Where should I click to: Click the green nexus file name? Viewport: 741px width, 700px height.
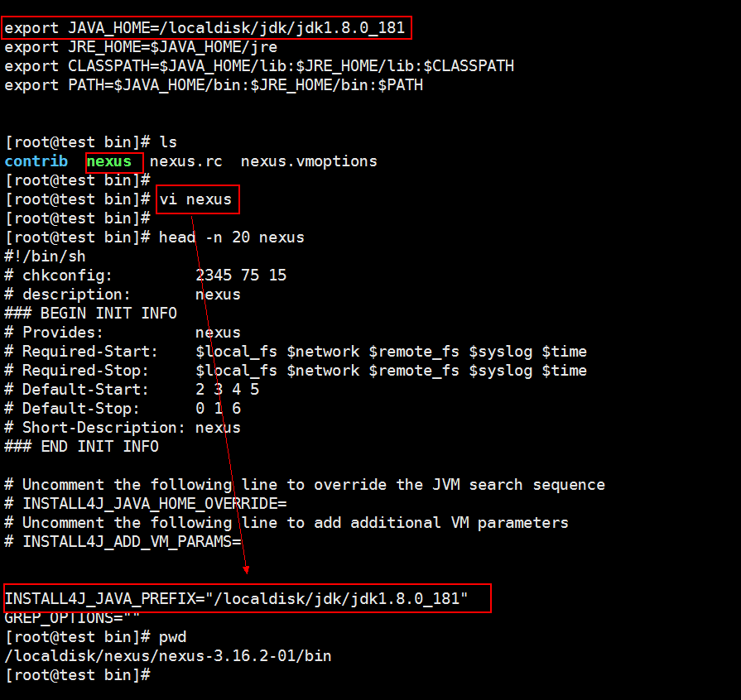109,161
